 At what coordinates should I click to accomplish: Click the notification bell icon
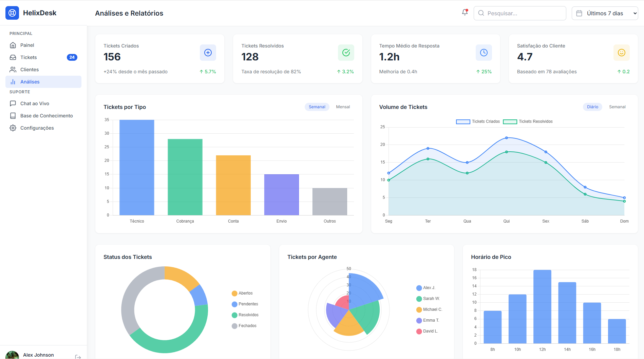coord(465,12)
